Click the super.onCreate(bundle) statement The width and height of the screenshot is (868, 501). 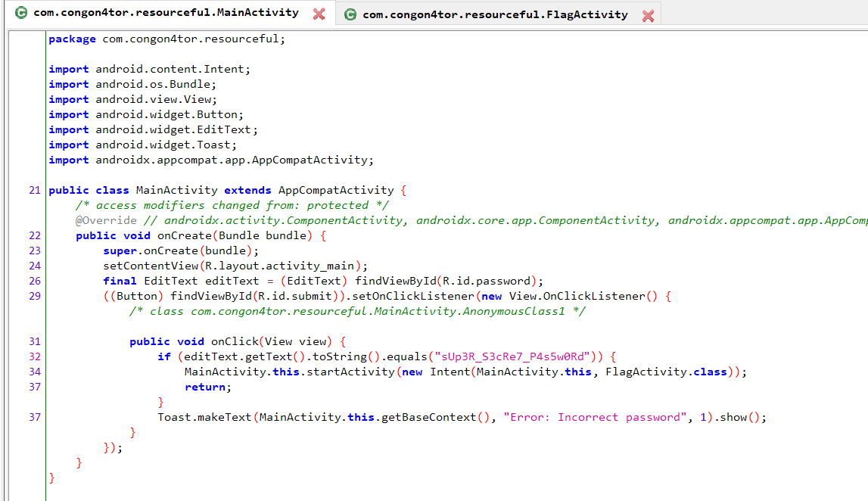181,250
